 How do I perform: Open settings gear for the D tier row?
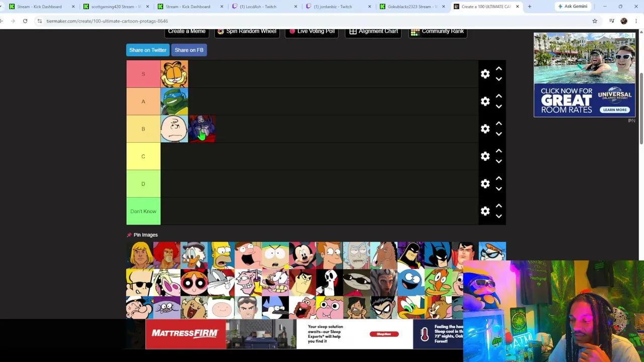485,184
